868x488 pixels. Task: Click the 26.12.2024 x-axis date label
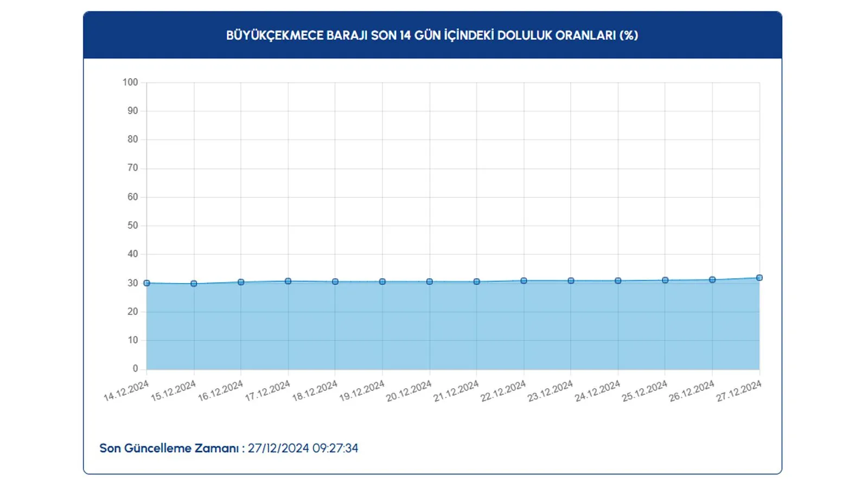(692, 391)
